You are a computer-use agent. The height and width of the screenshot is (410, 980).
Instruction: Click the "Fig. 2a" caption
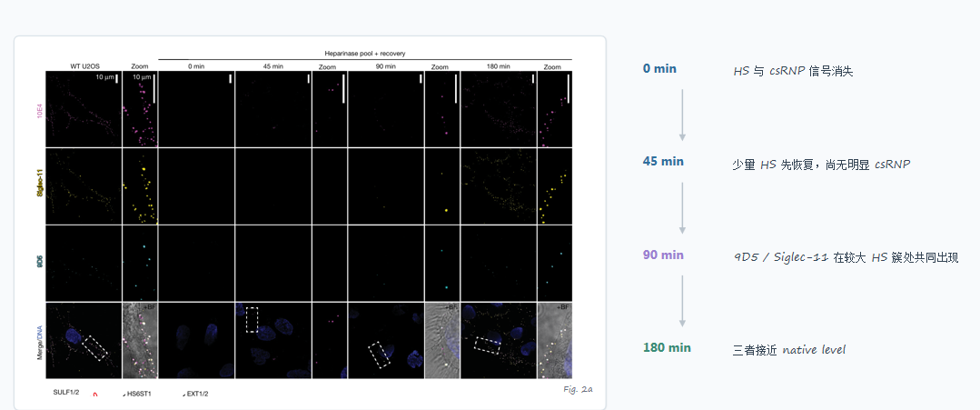tap(578, 389)
